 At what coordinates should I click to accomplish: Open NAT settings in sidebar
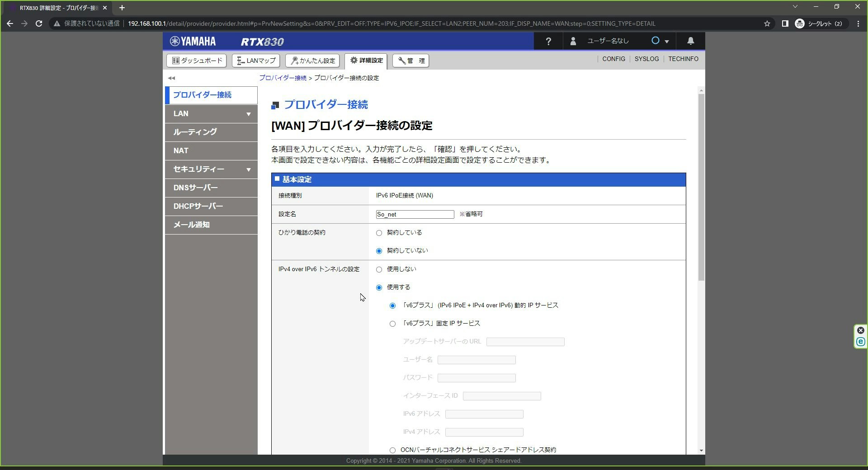(x=211, y=150)
